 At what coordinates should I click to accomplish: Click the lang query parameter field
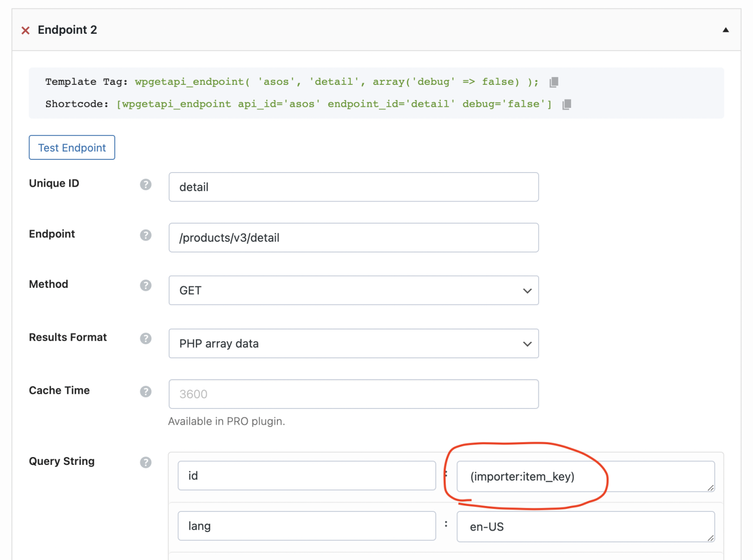tap(306, 526)
